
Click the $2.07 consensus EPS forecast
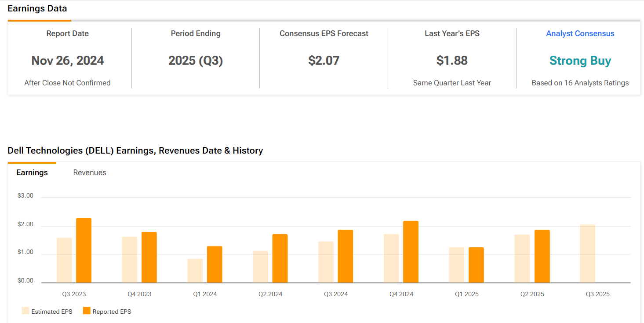click(324, 61)
